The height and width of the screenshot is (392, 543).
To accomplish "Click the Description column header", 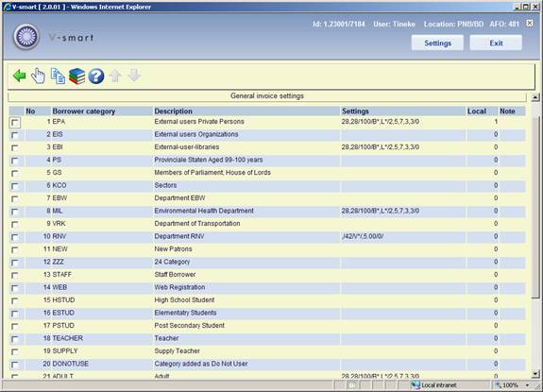I will click(x=173, y=111).
